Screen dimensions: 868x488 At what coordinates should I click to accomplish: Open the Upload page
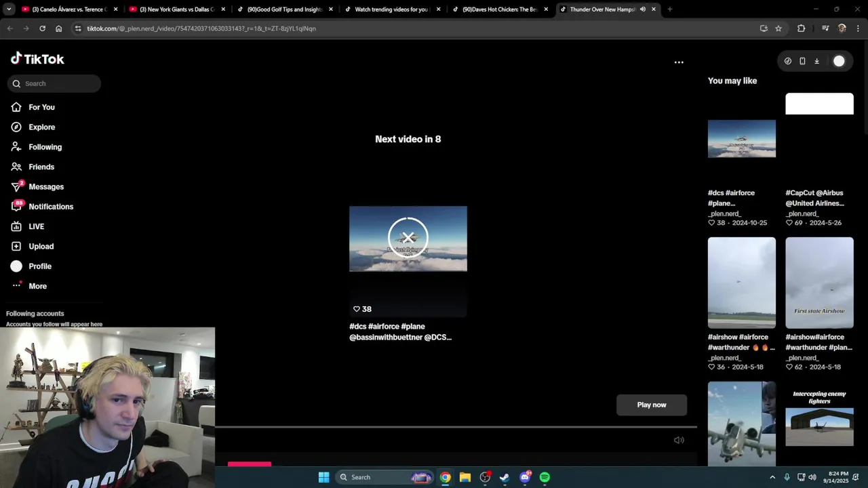tap(41, 246)
